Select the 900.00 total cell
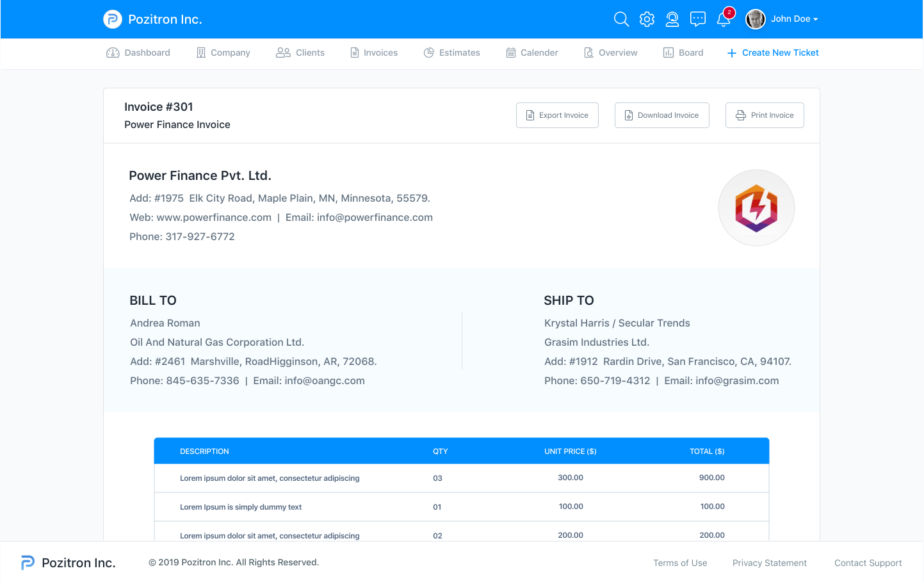The image size is (924, 582). [x=712, y=478]
